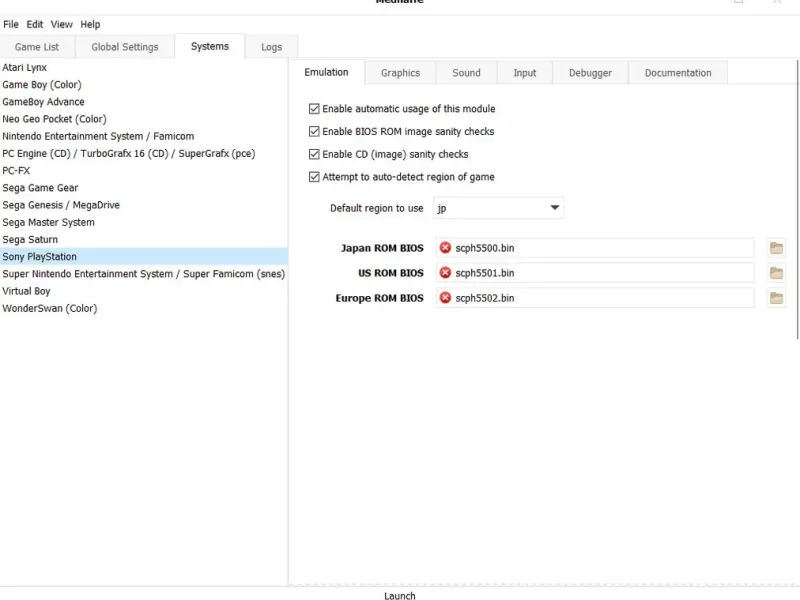
Task: Browse for Europe ROM BIOS file
Action: (776, 298)
